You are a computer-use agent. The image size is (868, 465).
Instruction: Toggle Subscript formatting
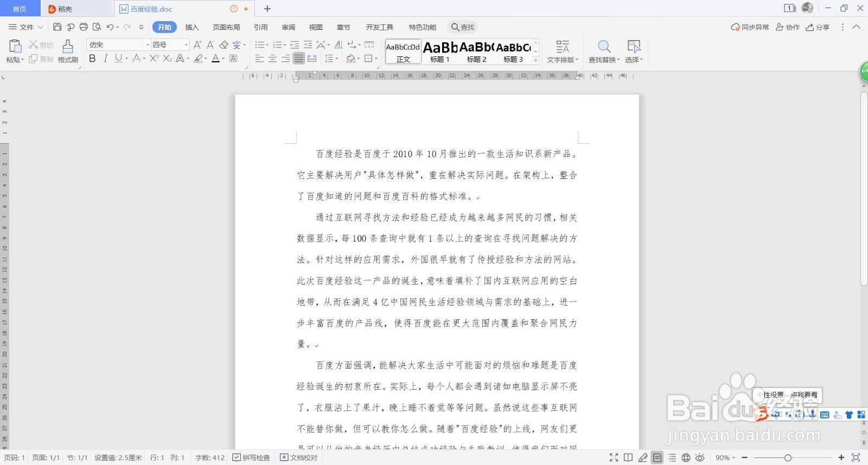tap(167, 59)
